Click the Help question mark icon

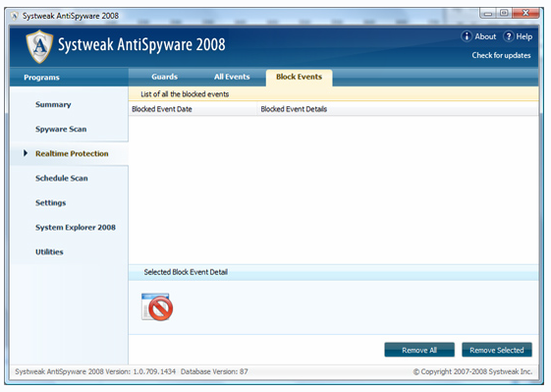pyautogui.click(x=508, y=36)
